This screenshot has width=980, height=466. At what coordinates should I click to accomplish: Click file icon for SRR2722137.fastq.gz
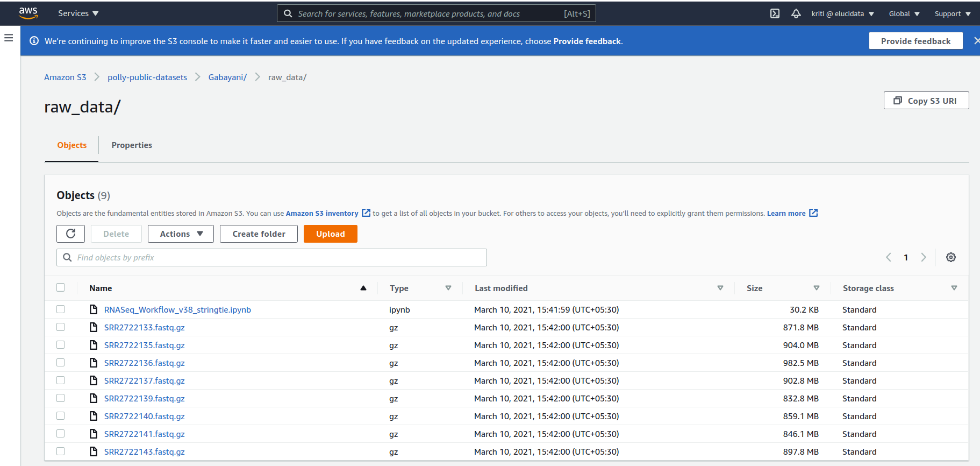pos(94,380)
